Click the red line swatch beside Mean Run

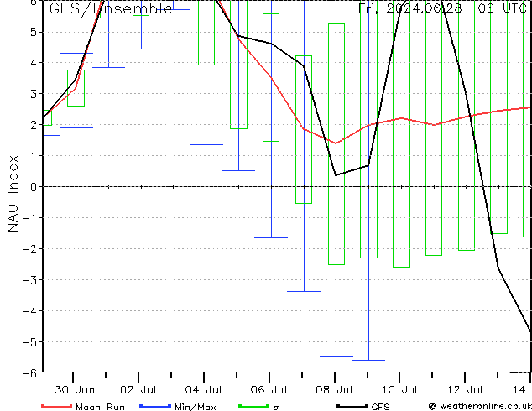(x=57, y=406)
